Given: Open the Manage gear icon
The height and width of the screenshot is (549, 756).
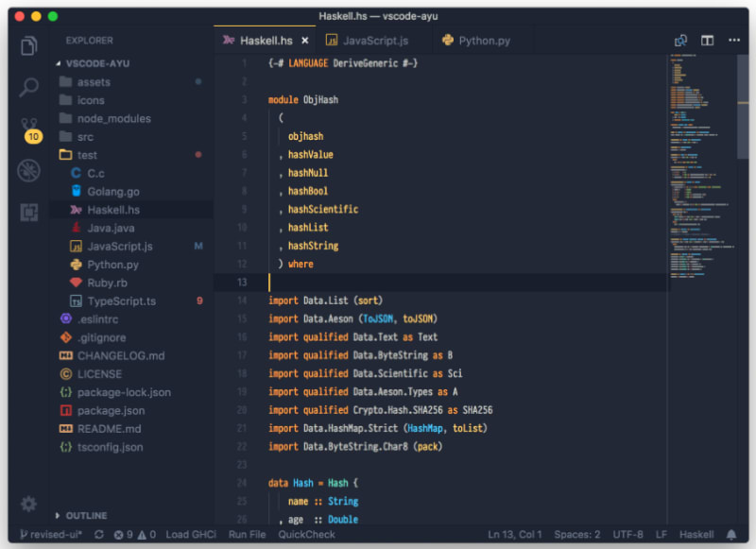Looking at the screenshot, I should 28,504.
